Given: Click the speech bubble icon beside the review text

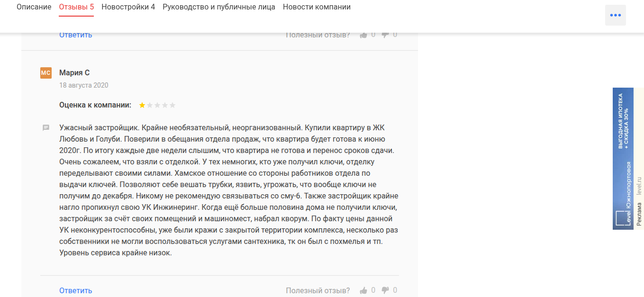Looking at the screenshot, I should tap(46, 128).
